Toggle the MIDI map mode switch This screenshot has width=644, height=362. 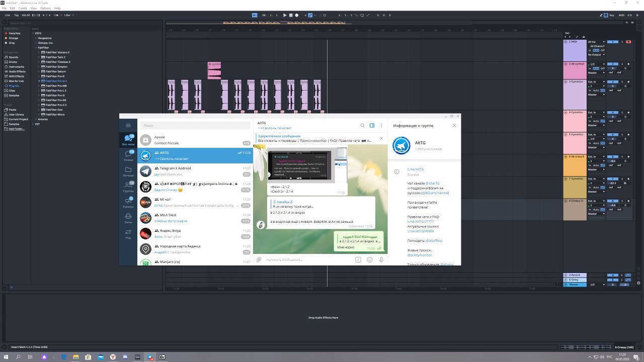coord(621,15)
